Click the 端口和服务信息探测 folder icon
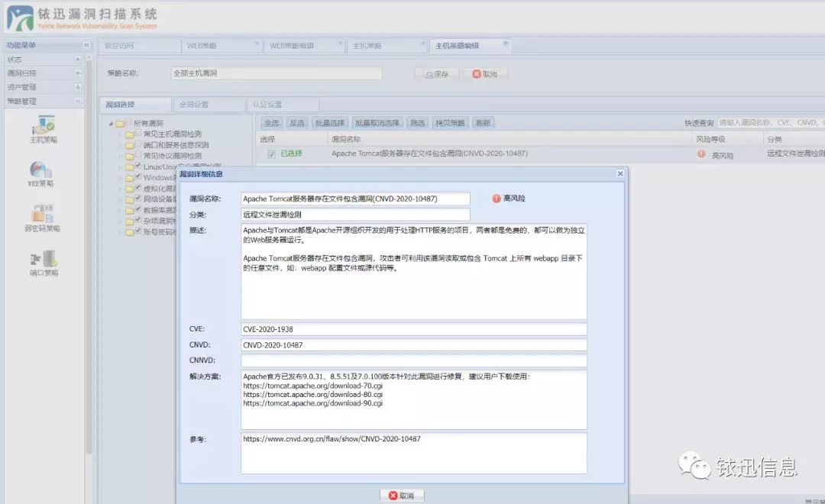Viewport: 825px width, 504px height. click(x=129, y=146)
